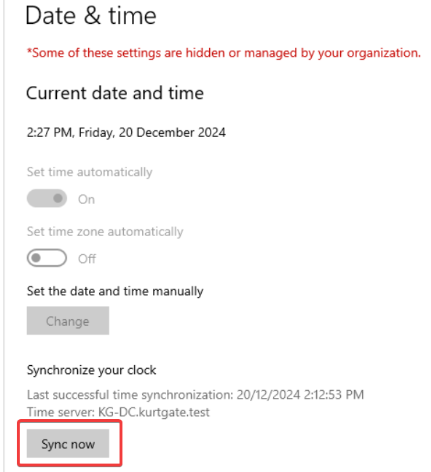431x472 pixels.
Task: Click the Synchronize your clock heading
Action: (91, 370)
